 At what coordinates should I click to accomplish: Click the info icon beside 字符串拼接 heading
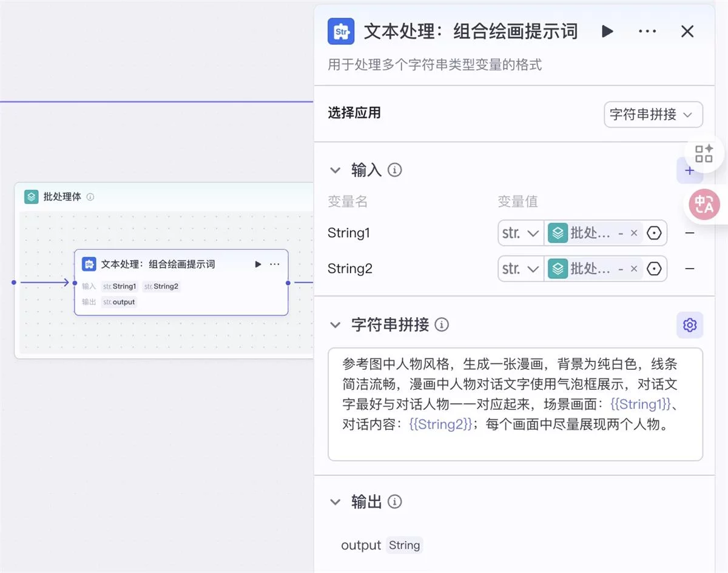coord(443,325)
